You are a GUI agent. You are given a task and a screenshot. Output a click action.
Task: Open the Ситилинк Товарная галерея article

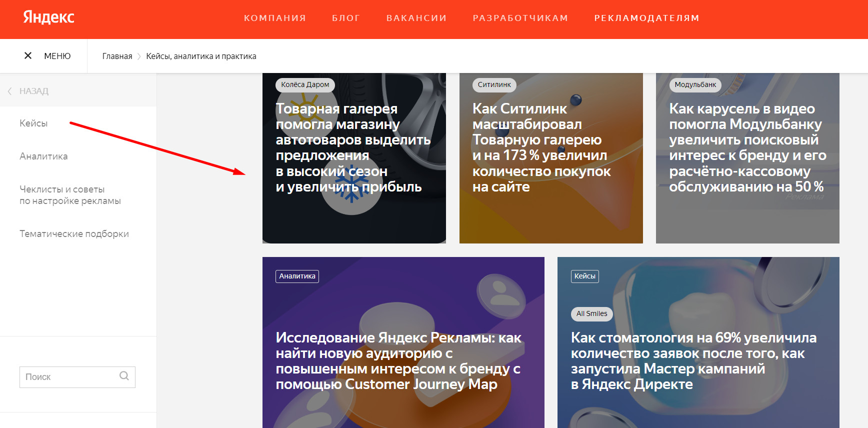tap(541, 148)
